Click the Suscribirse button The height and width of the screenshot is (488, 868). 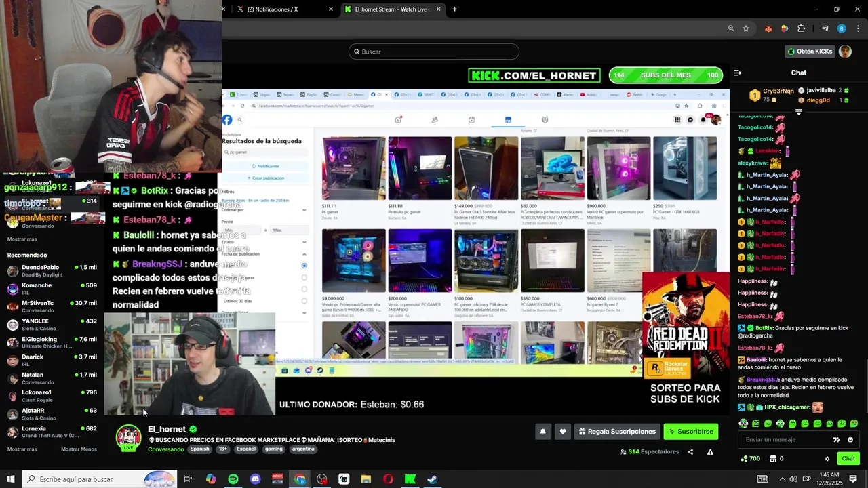[x=690, y=432]
